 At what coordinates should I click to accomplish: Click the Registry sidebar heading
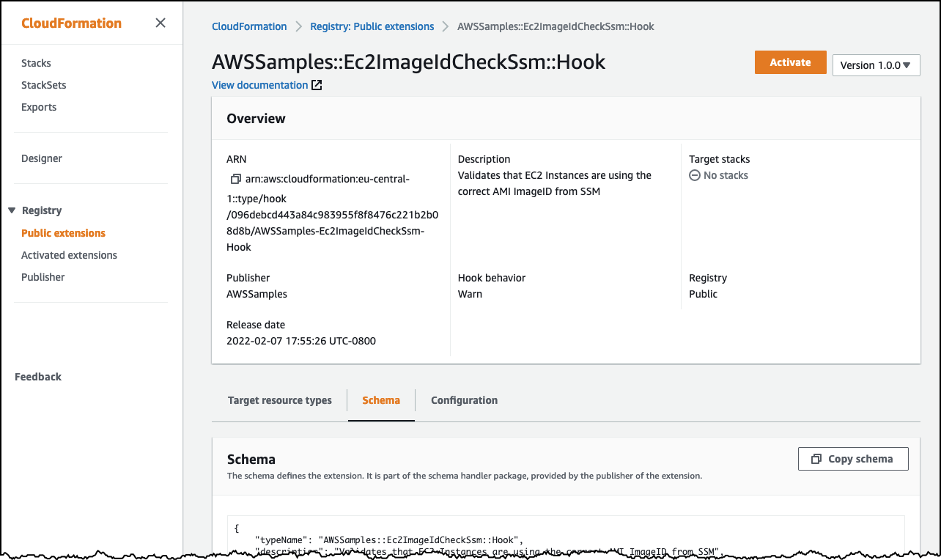click(x=42, y=210)
